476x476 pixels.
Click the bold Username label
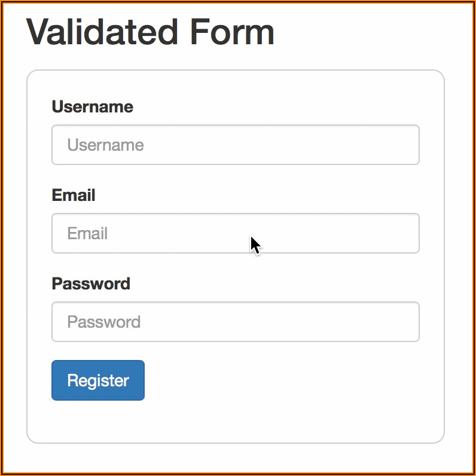(x=92, y=106)
